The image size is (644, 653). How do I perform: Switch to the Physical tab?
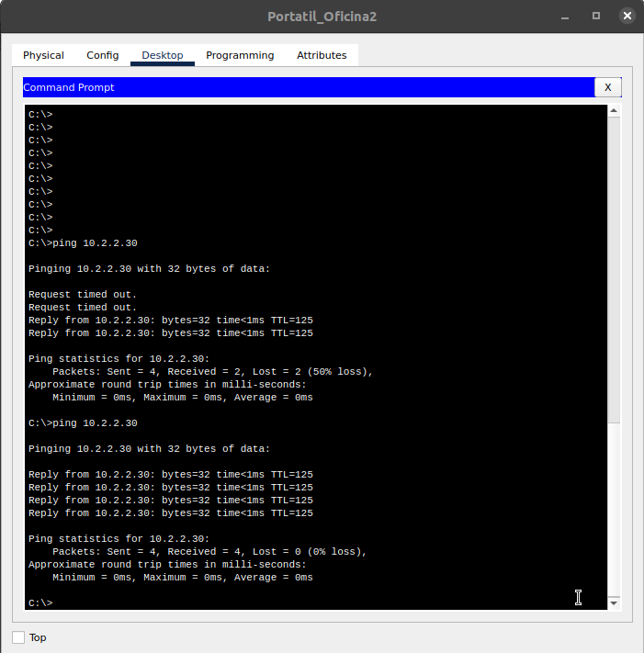coord(43,55)
